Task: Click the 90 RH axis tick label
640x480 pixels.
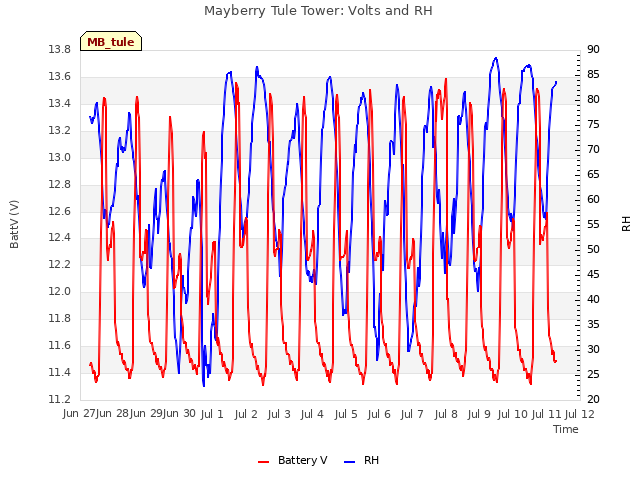Action: pos(593,49)
